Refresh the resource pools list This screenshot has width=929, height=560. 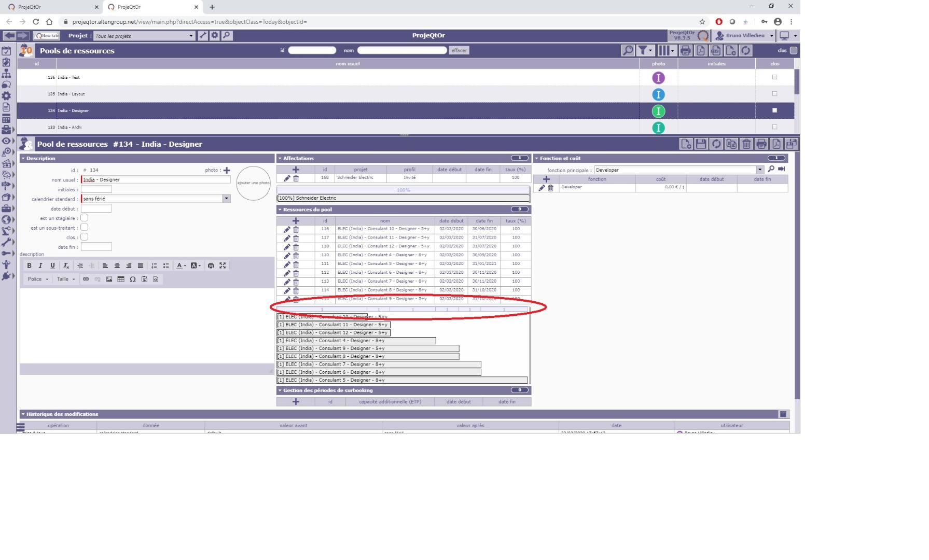(x=746, y=50)
